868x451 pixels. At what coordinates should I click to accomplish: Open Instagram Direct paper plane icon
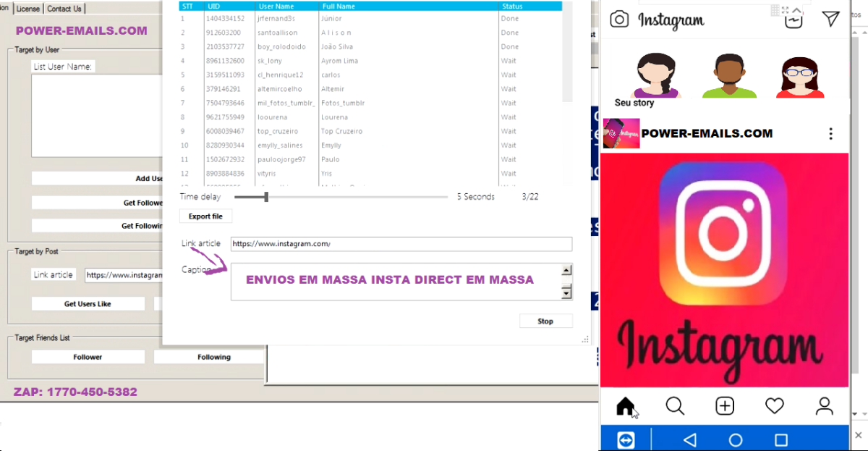tap(830, 19)
